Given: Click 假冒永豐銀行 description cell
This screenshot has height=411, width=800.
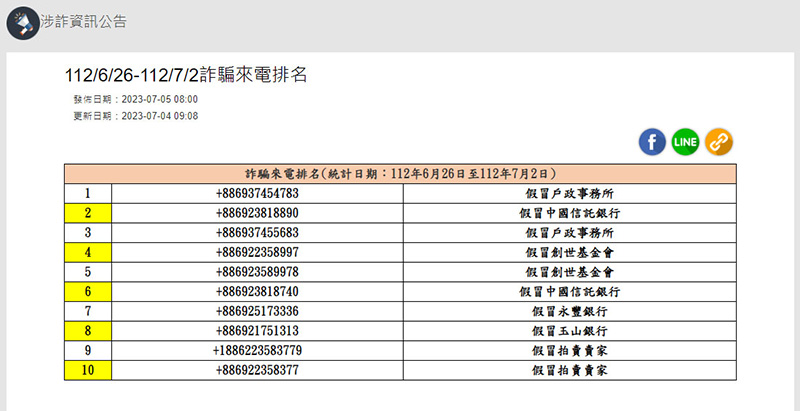Looking at the screenshot, I should [x=569, y=311].
